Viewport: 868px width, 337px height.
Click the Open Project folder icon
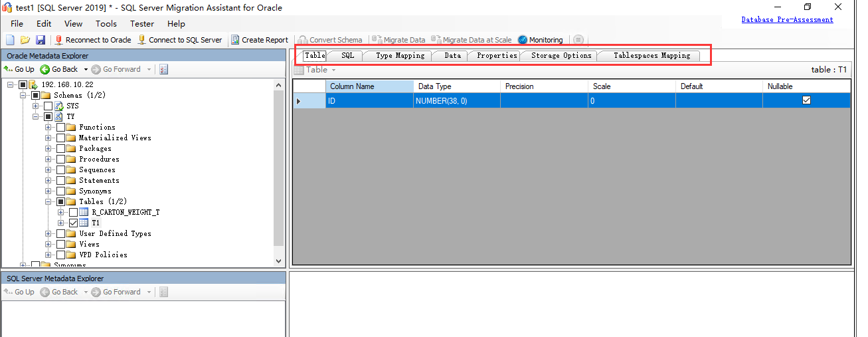pyautogui.click(x=25, y=40)
